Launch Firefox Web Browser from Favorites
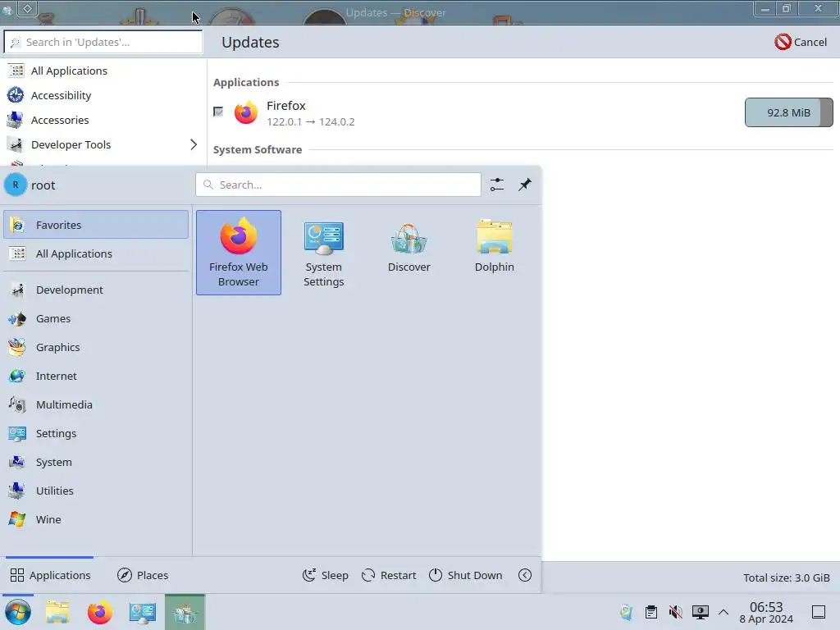840x630 pixels. pyautogui.click(x=239, y=253)
